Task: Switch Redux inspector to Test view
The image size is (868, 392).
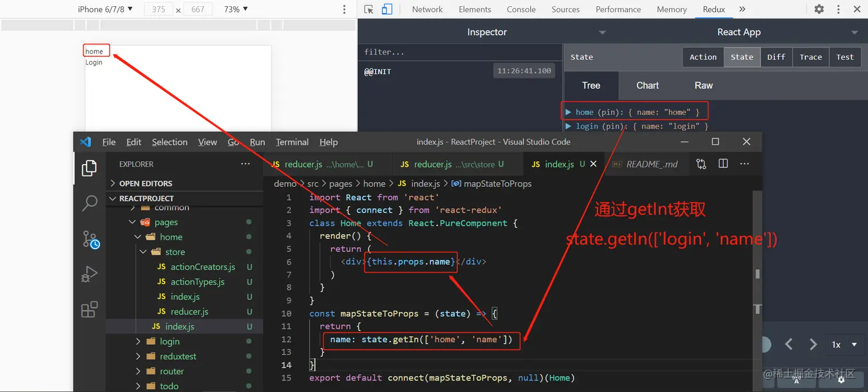Action: (x=845, y=57)
